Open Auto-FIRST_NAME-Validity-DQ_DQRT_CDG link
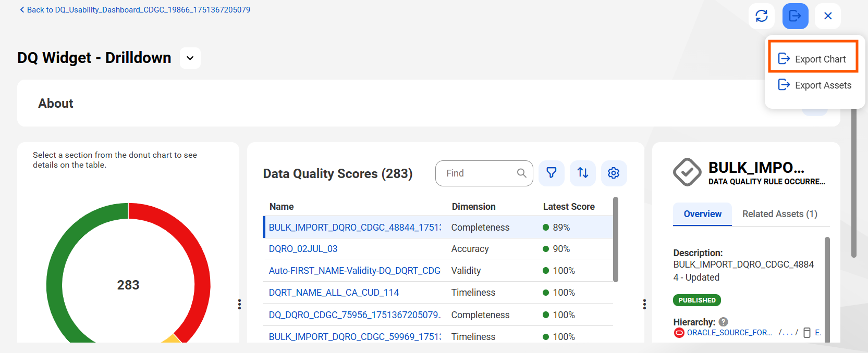Screen dimensions: 868x353 [x=354, y=271]
